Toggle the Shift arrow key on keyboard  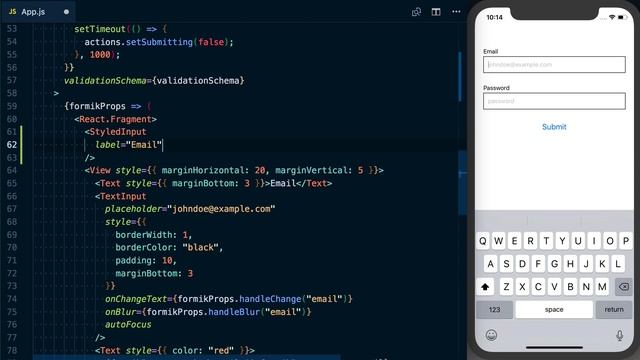point(485,287)
